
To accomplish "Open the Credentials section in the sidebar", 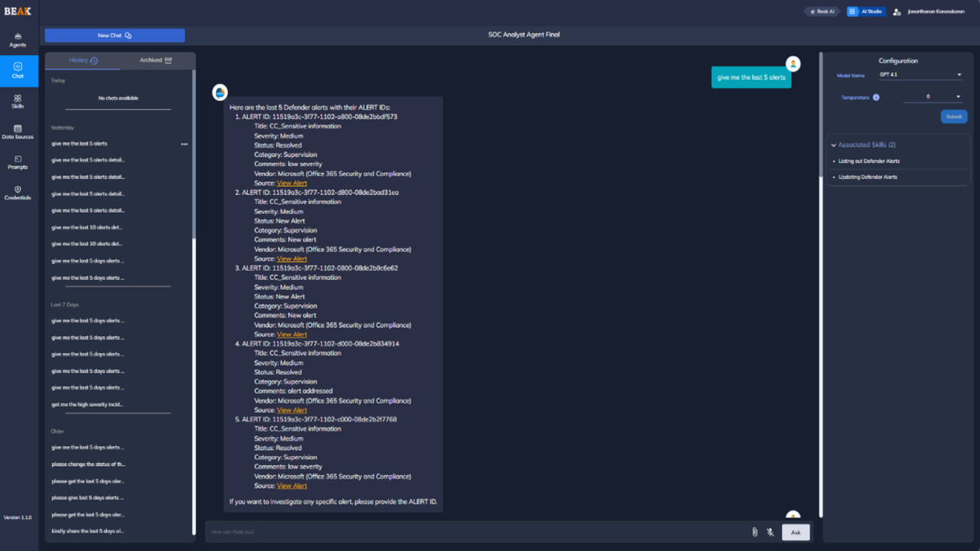I will [x=18, y=193].
